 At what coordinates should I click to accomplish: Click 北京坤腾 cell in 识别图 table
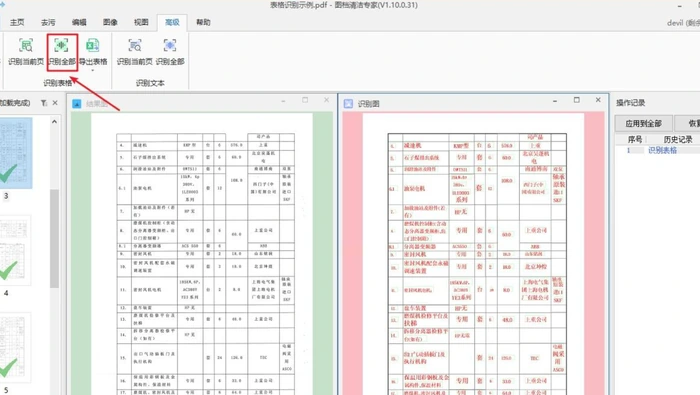click(536, 266)
